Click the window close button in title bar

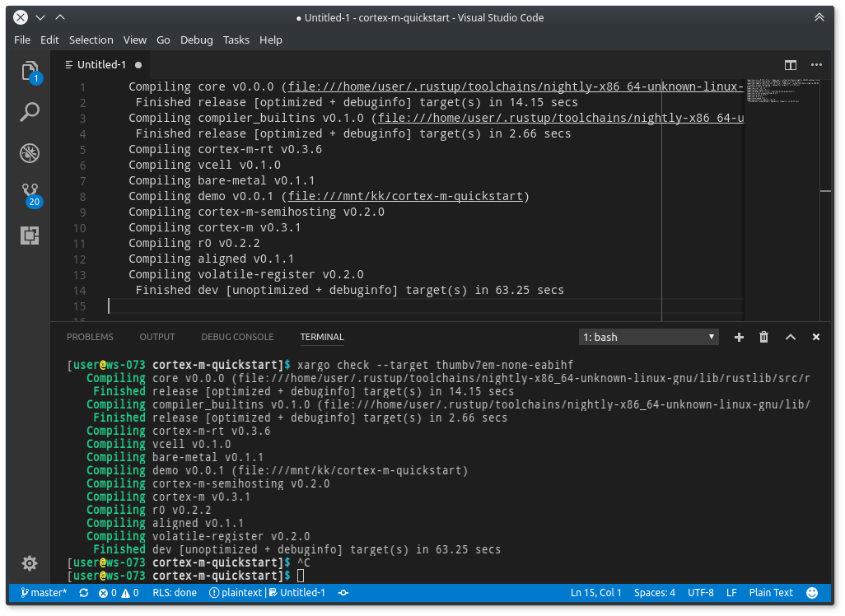[21, 17]
